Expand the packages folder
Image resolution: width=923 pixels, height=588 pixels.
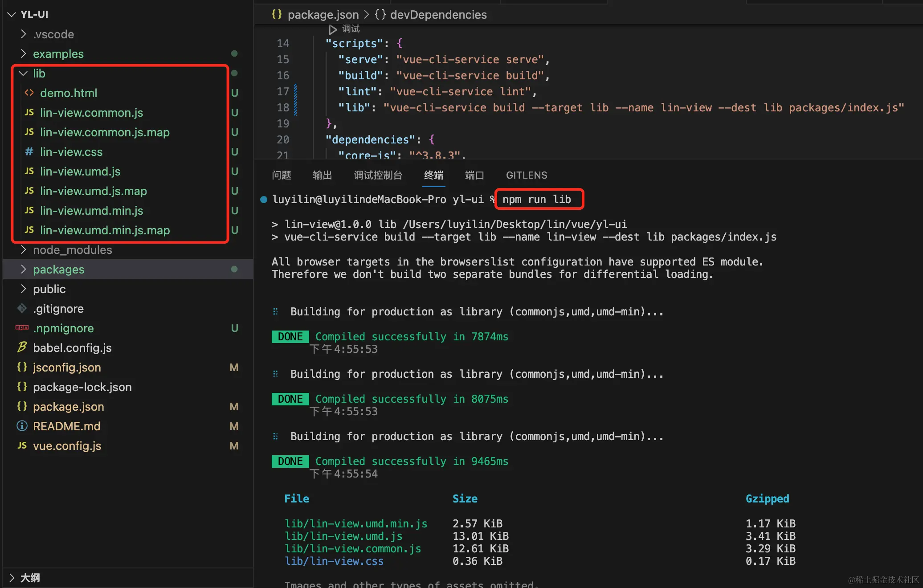23,269
